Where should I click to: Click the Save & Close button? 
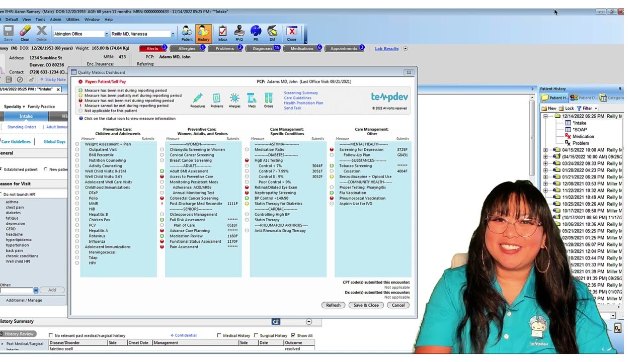coord(366,305)
